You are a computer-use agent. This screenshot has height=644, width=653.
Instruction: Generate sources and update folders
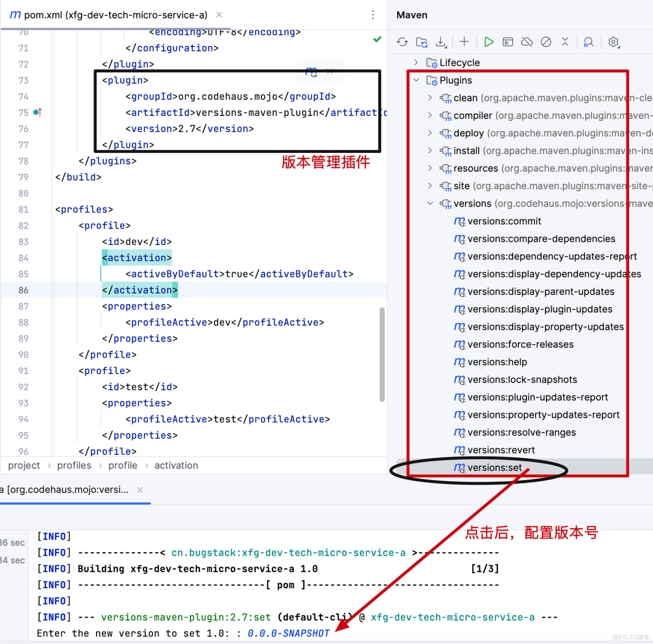click(x=421, y=41)
